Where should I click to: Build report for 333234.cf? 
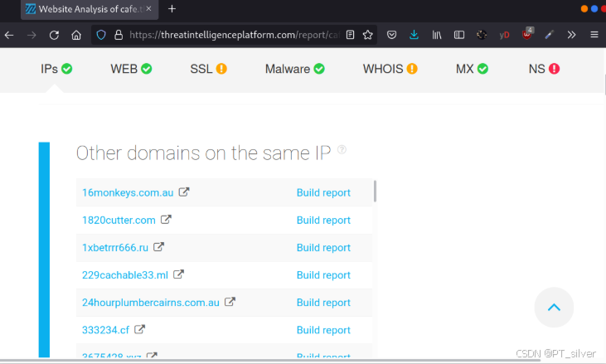(x=323, y=330)
